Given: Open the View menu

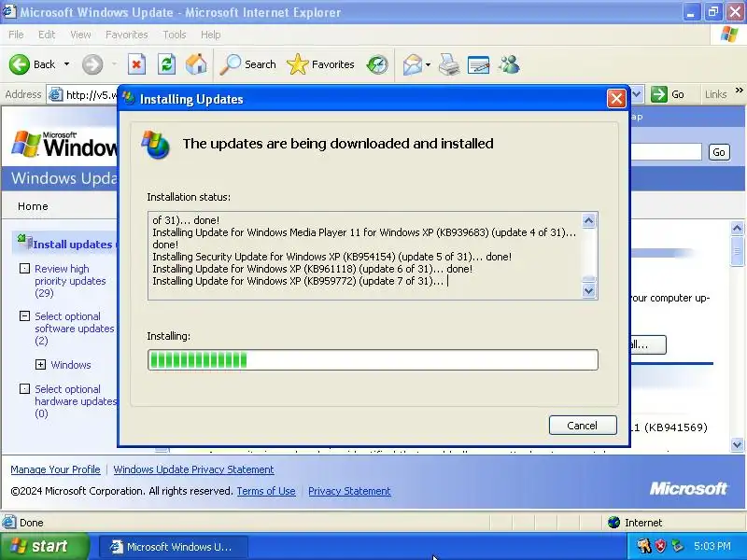Looking at the screenshot, I should 80,35.
